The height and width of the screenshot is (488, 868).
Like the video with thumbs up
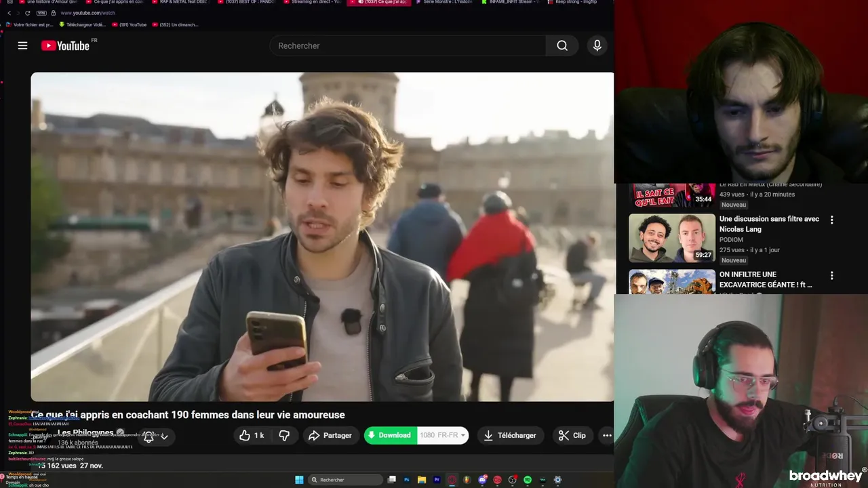[x=252, y=435]
